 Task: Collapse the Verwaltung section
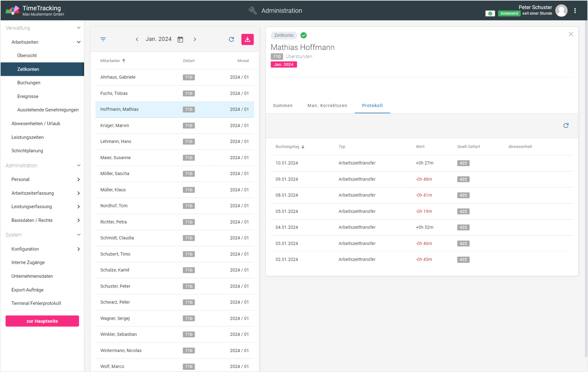tap(78, 28)
